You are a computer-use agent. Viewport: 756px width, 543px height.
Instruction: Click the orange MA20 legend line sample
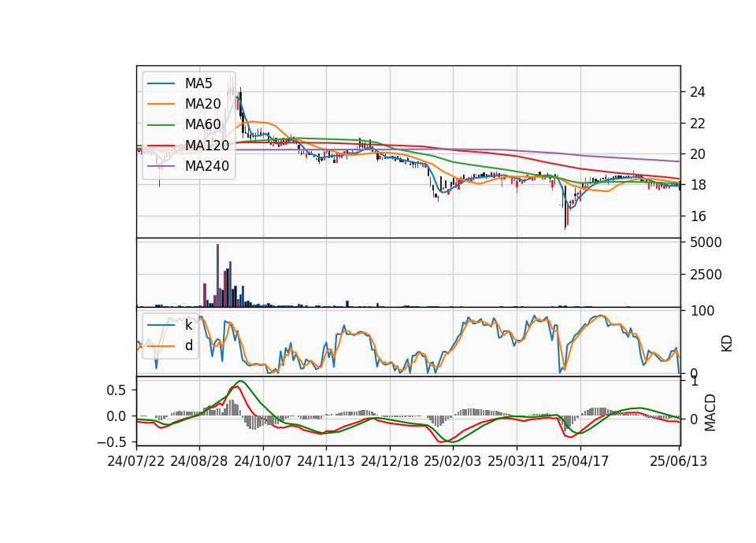(161, 104)
